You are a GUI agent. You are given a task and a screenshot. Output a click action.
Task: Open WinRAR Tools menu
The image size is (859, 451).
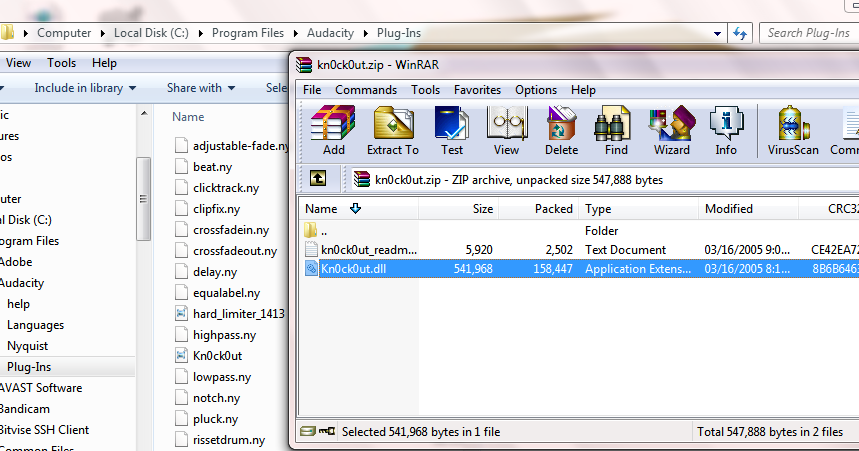coord(426,90)
